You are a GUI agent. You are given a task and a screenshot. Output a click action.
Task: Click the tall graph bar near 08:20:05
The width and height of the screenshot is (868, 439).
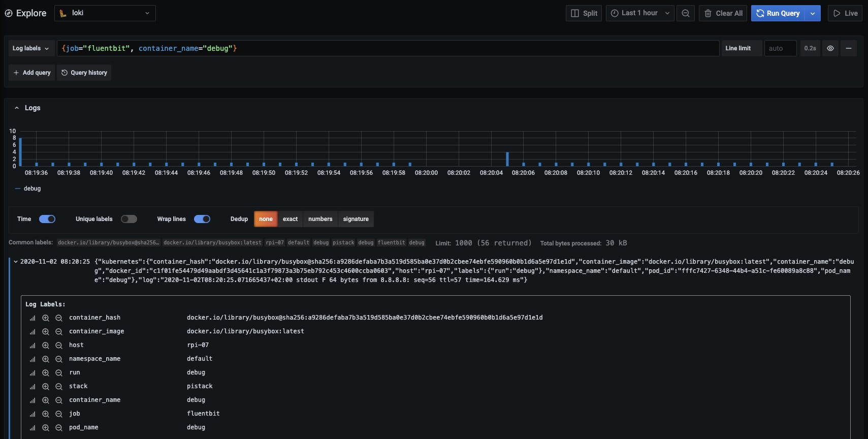tap(507, 159)
